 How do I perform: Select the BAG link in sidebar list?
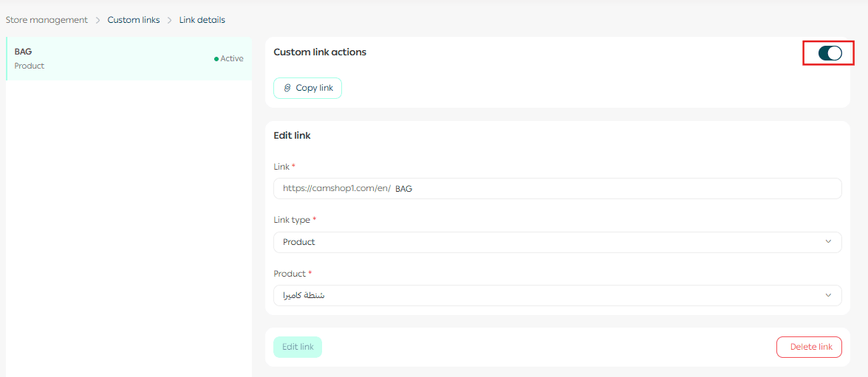[x=111, y=58]
